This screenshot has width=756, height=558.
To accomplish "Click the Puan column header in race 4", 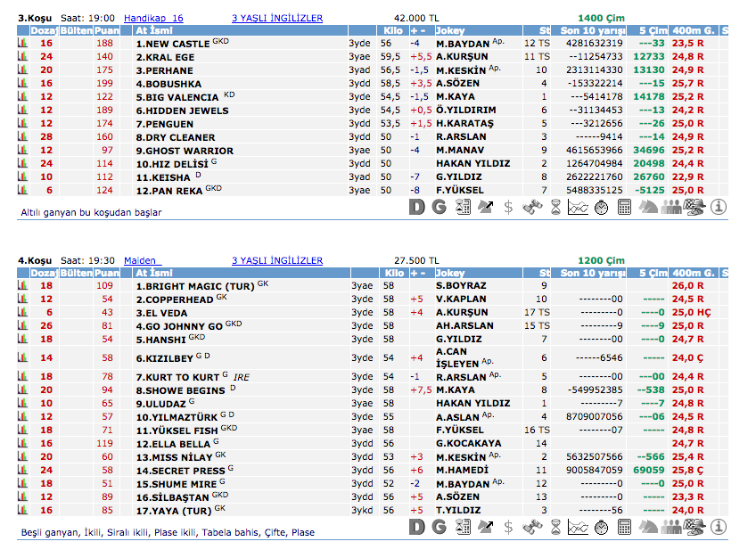I will tap(106, 273).
